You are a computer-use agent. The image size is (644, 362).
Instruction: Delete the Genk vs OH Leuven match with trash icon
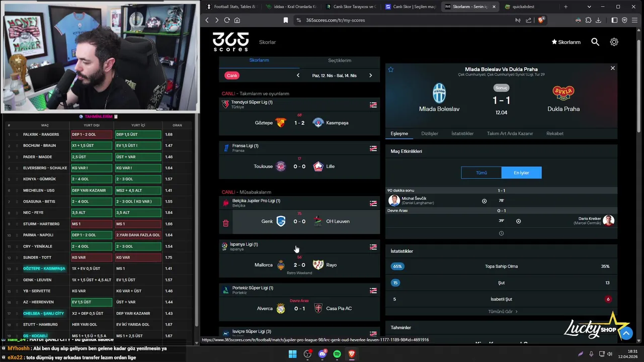(225, 223)
